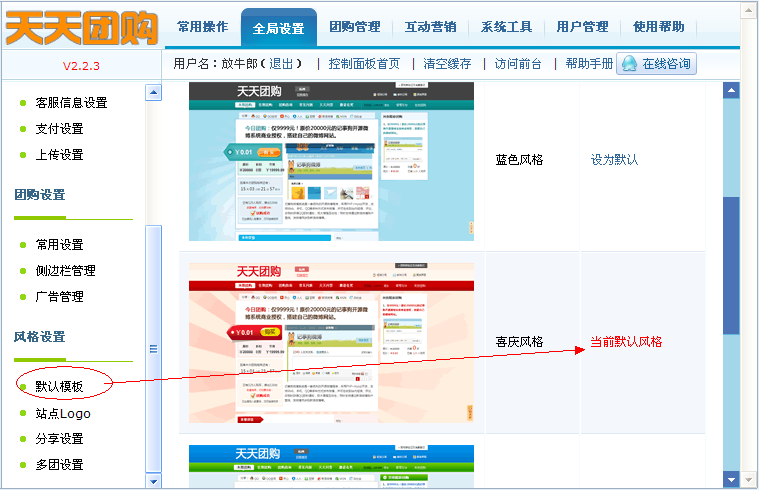The height and width of the screenshot is (490, 759).
Task: Open 广告管理 sidebar item
Action: click(x=59, y=296)
